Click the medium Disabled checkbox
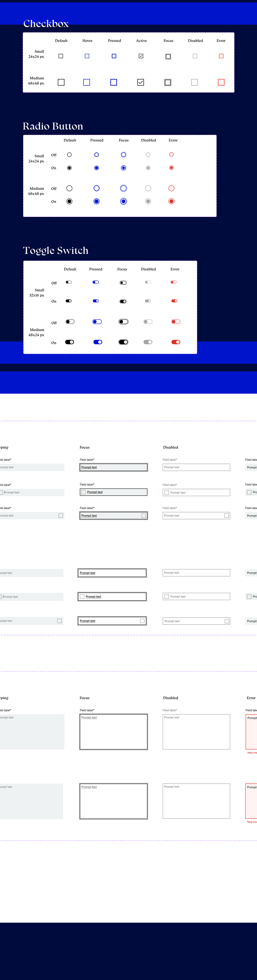The width and height of the screenshot is (257, 980). pyautogui.click(x=195, y=82)
